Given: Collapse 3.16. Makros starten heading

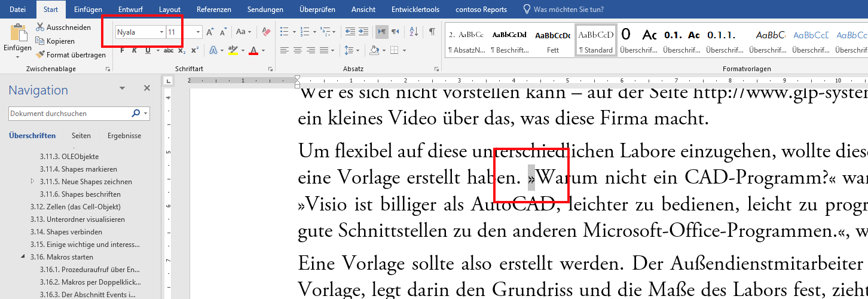Looking at the screenshot, I should coord(23,257).
